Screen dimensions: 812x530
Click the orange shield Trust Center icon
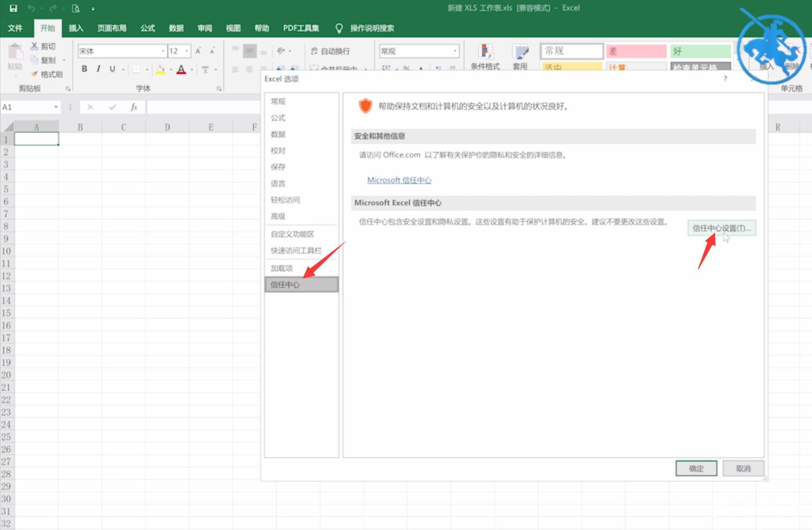click(x=365, y=106)
